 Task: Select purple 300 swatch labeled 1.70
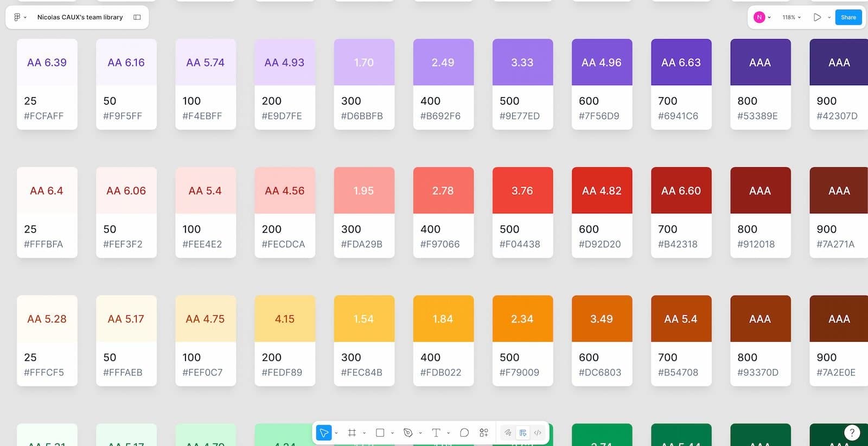coord(364,62)
